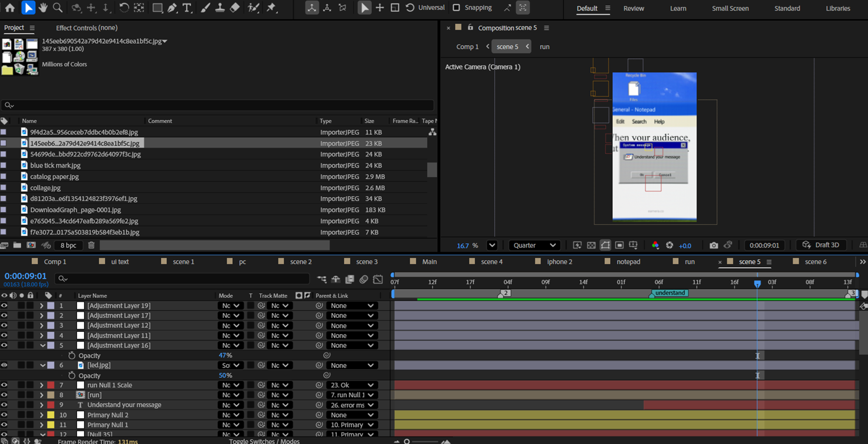Switch to the scene 6 timeline tab
This screenshot has height=444, width=868.
815,262
